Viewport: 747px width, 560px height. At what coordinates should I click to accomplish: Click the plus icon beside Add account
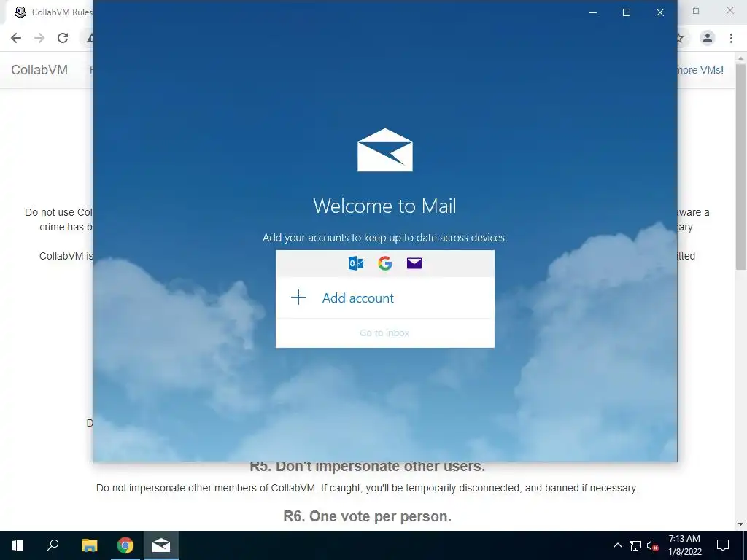coord(298,297)
